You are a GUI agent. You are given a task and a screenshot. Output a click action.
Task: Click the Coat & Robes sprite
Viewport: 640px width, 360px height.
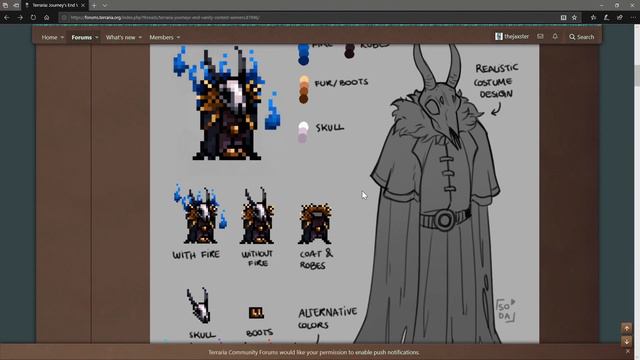tap(316, 223)
